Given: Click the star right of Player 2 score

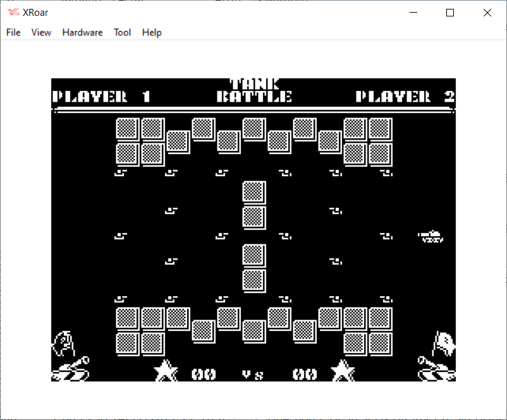Looking at the screenshot, I should (342, 371).
